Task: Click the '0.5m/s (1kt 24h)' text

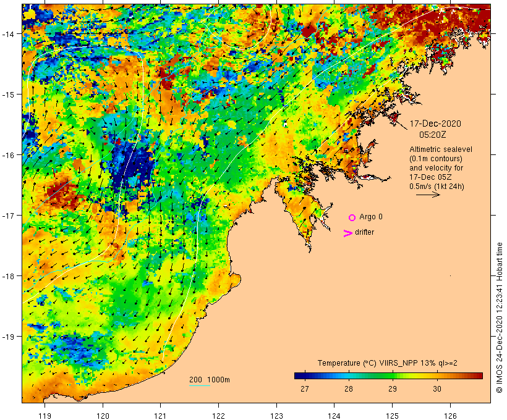Action: click(437, 187)
